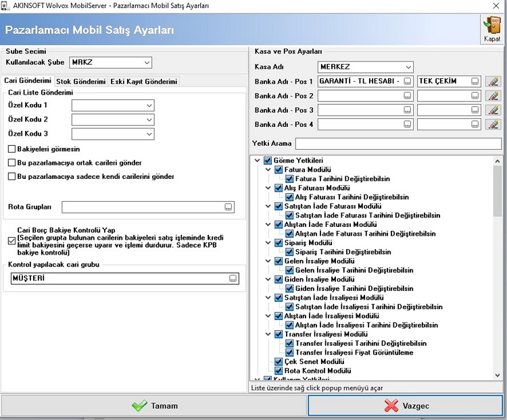
Task: Collapse Transfer İrsaliyesi Modülü node
Action: tap(268, 334)
